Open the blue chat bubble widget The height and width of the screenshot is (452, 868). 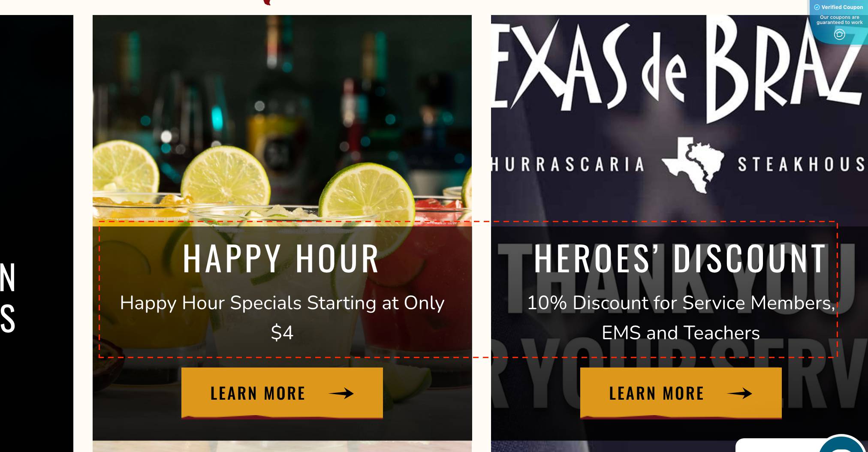pos(842,444)
